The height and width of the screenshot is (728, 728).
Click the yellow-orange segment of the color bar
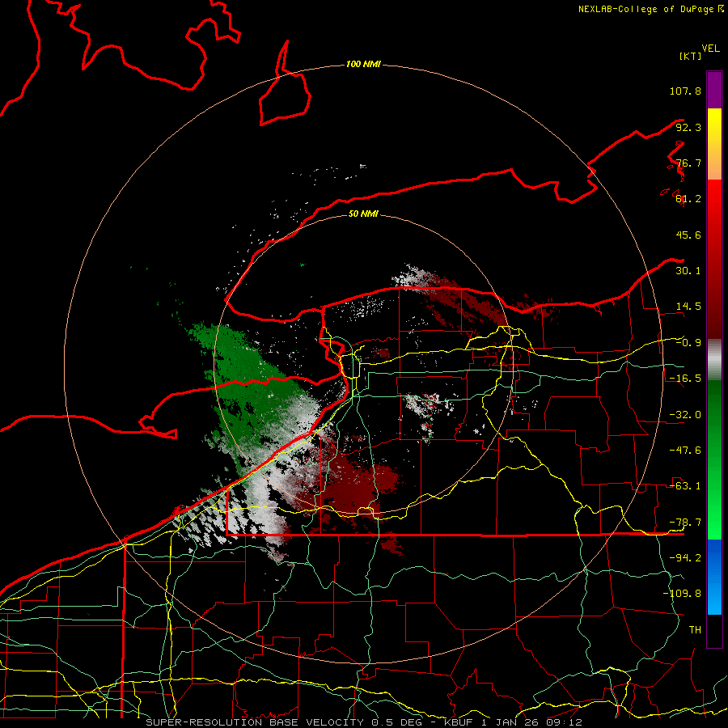pos(714,144)
